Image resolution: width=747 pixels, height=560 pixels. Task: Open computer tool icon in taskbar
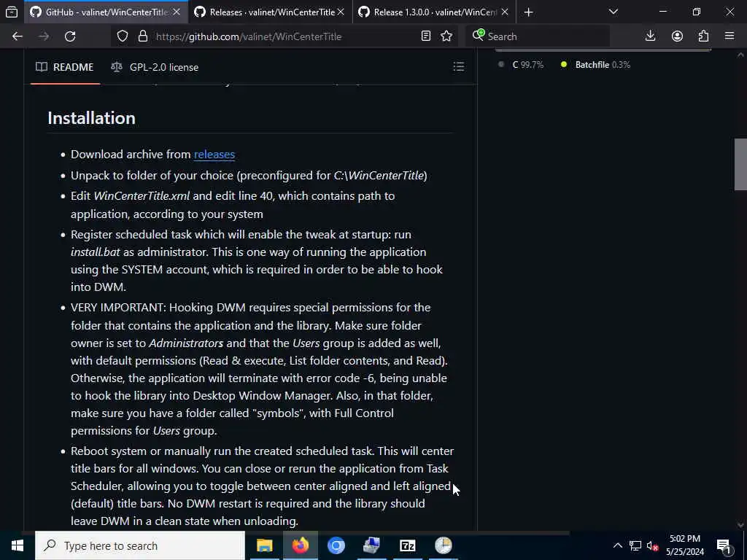371,545
